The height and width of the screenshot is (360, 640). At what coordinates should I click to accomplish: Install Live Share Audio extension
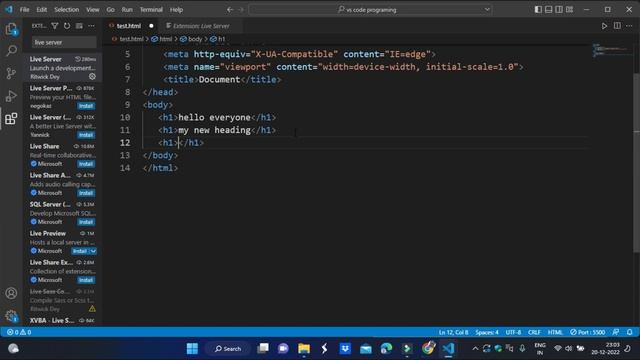click(x=86, y=193)
